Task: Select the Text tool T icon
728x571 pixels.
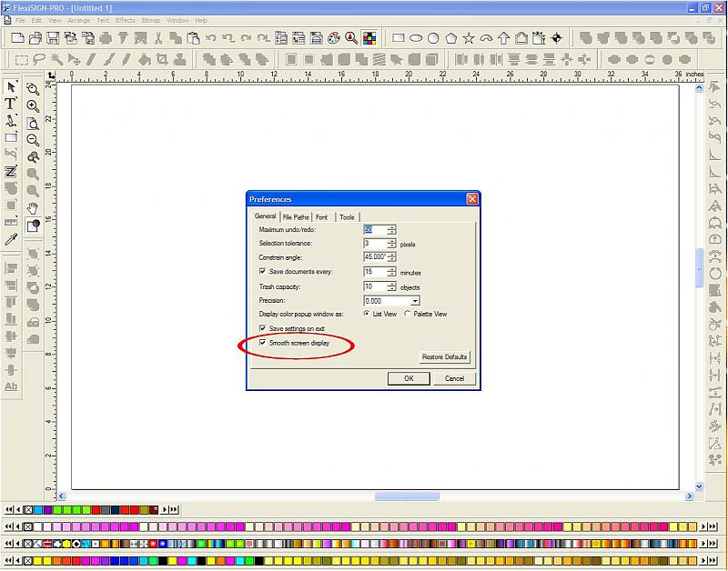Action: coord(10,104)
